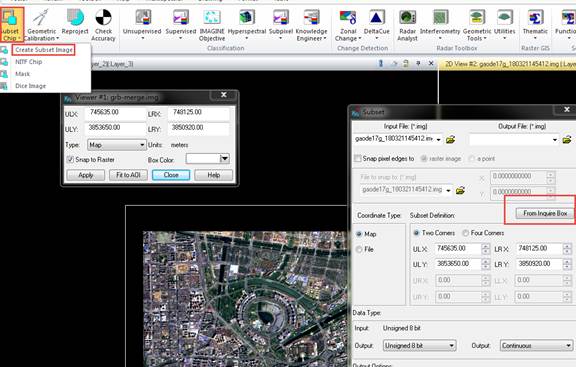This screenshot has height=367, width=576.
Task: Expand Subset input file dropdown
Action: (439, 140)
